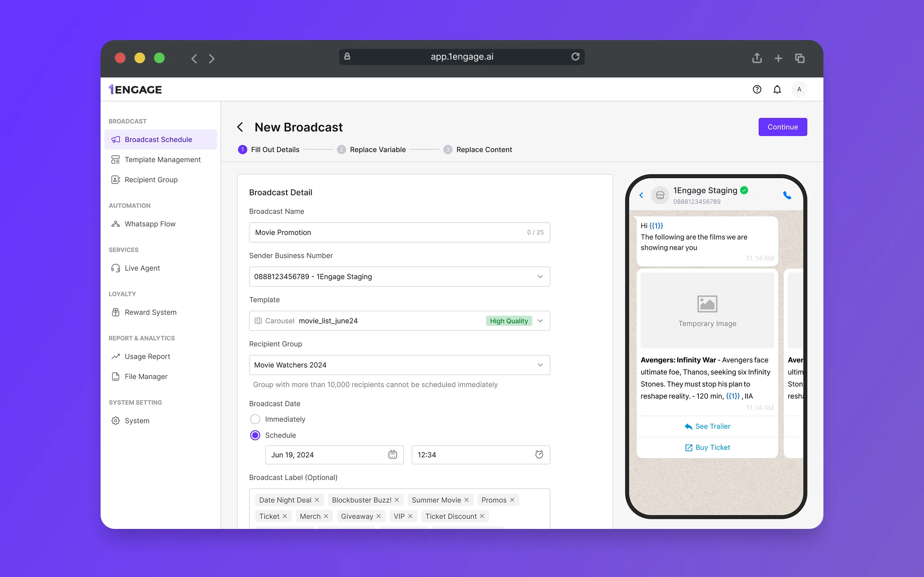Select the Immediately radio option

pyautogui.click(x=255, y=419)
